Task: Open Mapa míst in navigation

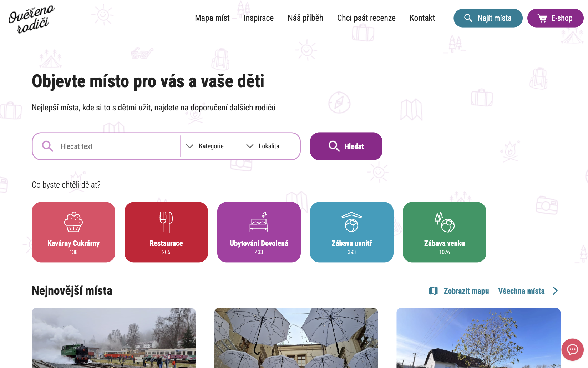Action: point(212,18)
